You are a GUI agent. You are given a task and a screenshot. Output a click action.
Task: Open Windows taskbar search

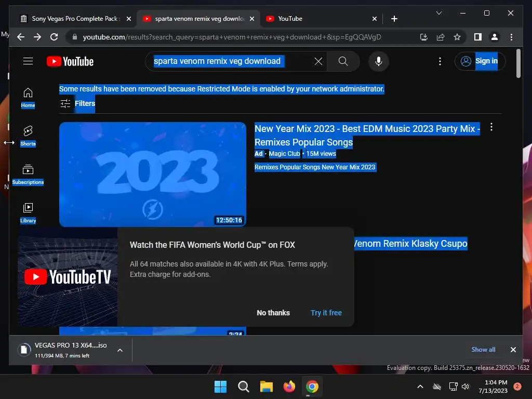(243, 387)
